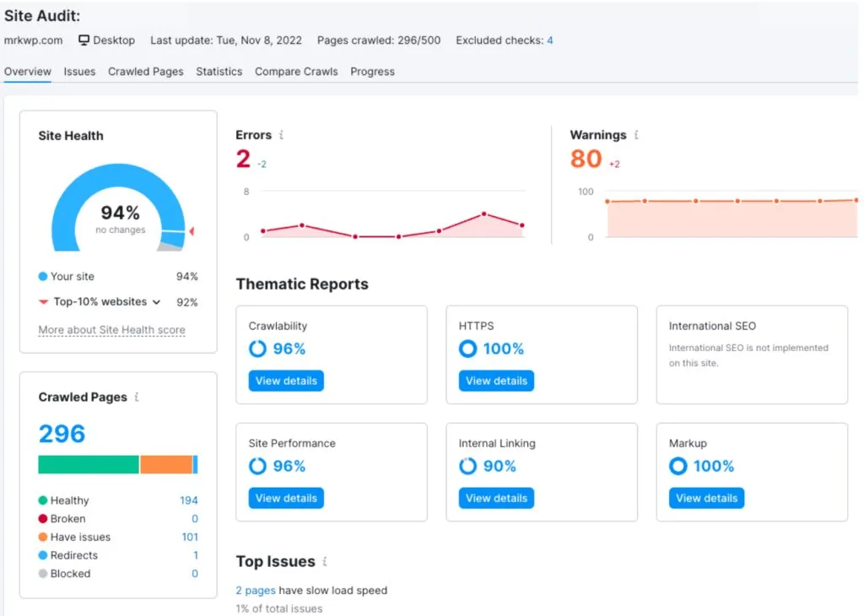864x616 pixels.
Task: Open the Overview tab
Action: click(x=28, y=72)
